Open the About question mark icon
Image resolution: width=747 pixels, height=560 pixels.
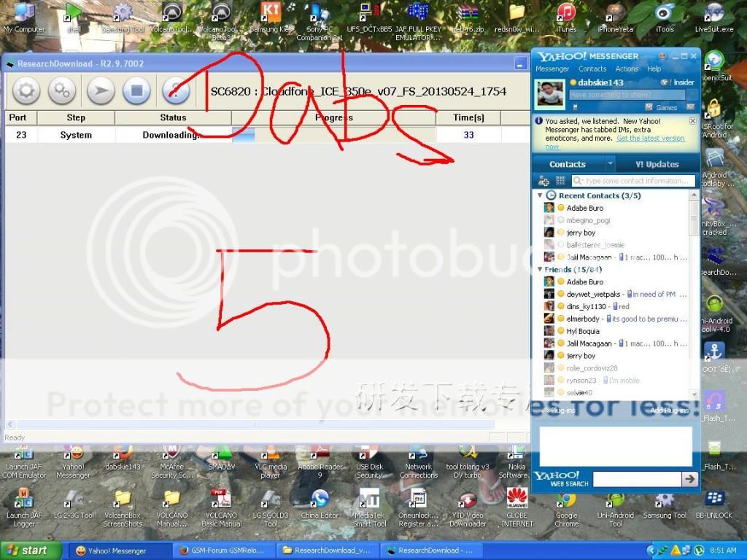175,91
